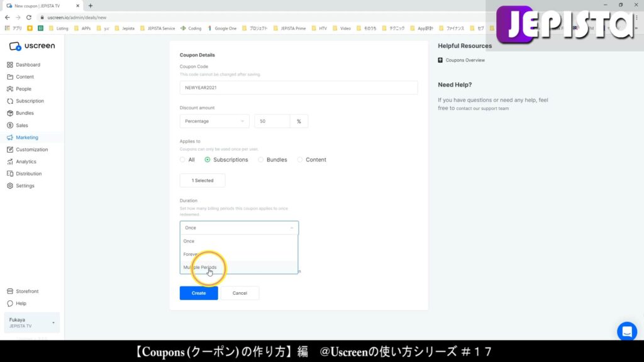
Task: Click the discount amount value field
Action: [x=272, y=121]
